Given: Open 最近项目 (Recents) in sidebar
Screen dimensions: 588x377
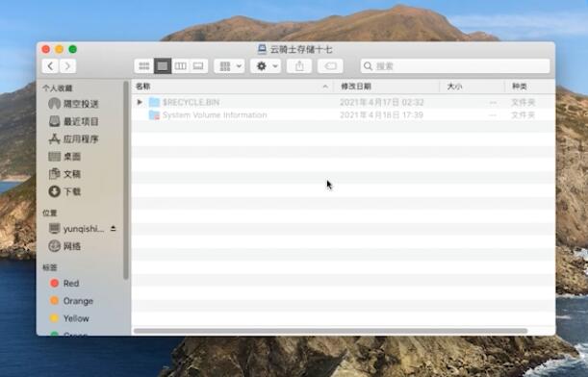Looking at the screenshot, I should (x=74, y=121).
